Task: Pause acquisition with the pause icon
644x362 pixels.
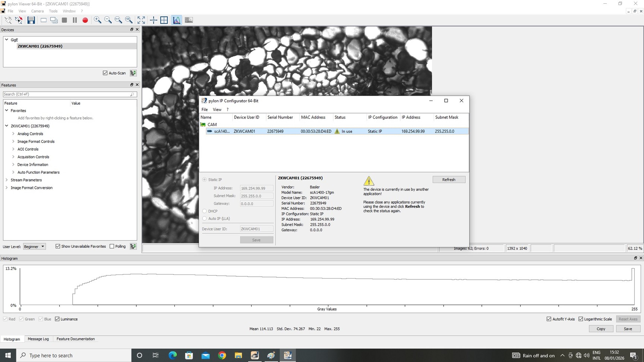Action: (x=75, y=20)
